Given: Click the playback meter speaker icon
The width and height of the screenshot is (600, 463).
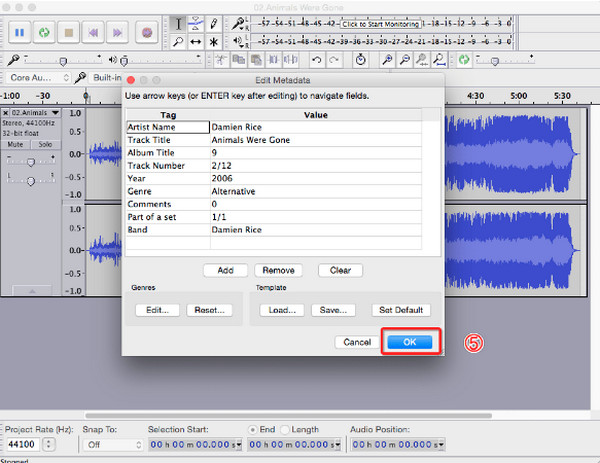Looking at the screenshot, I should 238,41.
